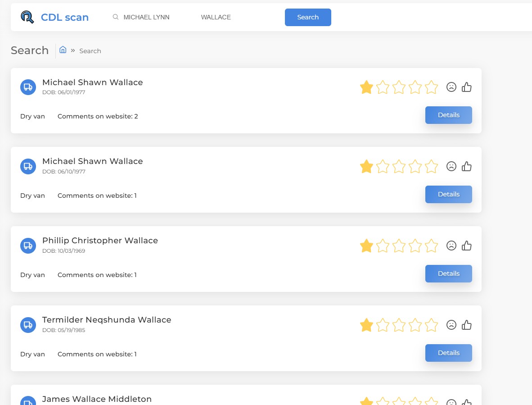The image size is (532, 405).
Task: Click the last name field WALLACE
Action: point(234,17)
